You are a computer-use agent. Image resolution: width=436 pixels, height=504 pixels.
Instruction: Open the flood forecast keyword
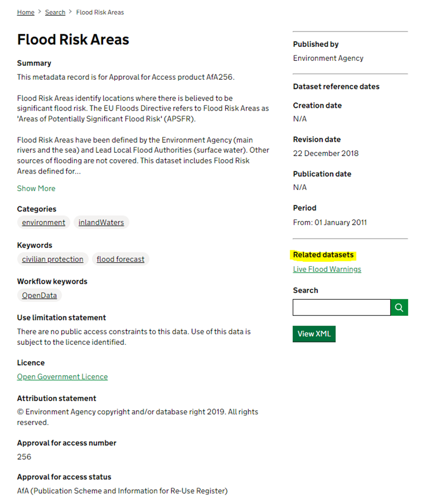point(120,259)
